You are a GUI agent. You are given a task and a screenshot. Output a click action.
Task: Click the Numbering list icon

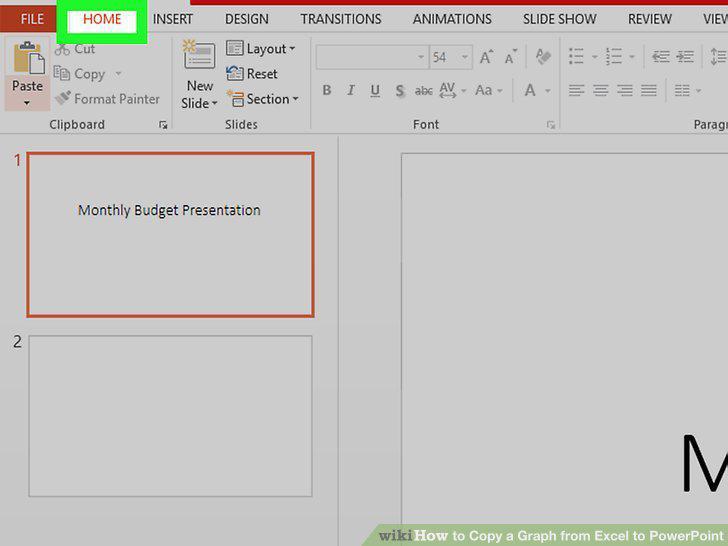tap(613, 57)
